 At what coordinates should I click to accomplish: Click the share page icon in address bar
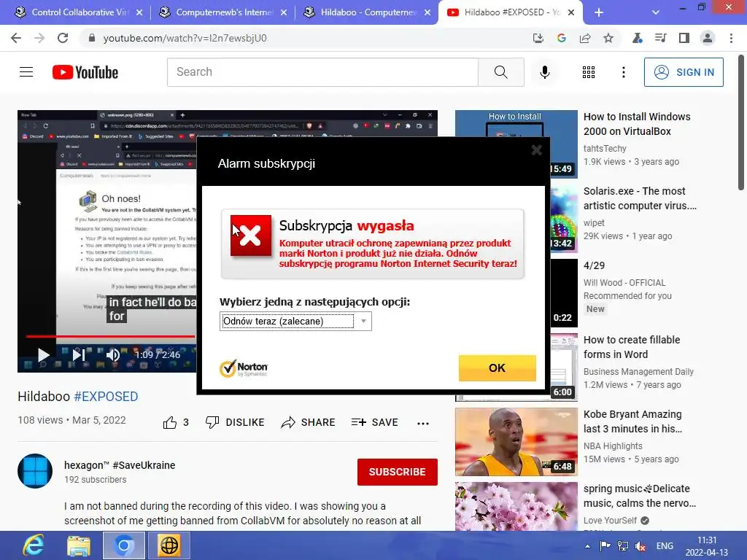585,38
